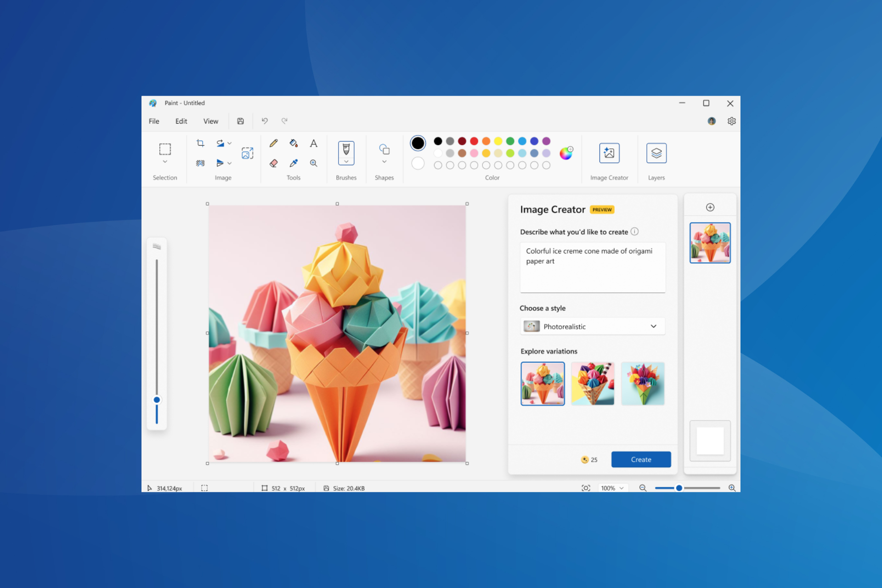Expand the Brushes dropdown chevron
This screenshot has height=588, width=882.
click(x=346, y=162)
